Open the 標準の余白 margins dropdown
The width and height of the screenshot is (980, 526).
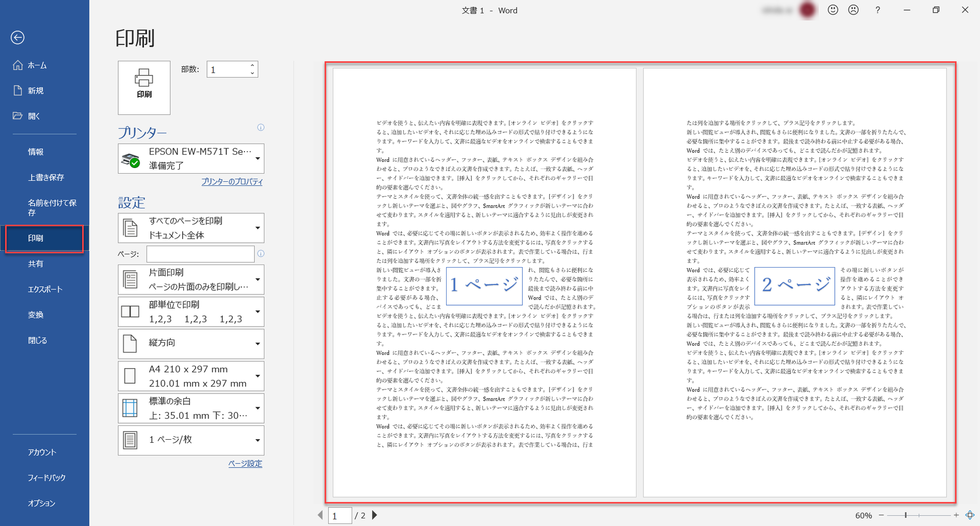point(191,408)
